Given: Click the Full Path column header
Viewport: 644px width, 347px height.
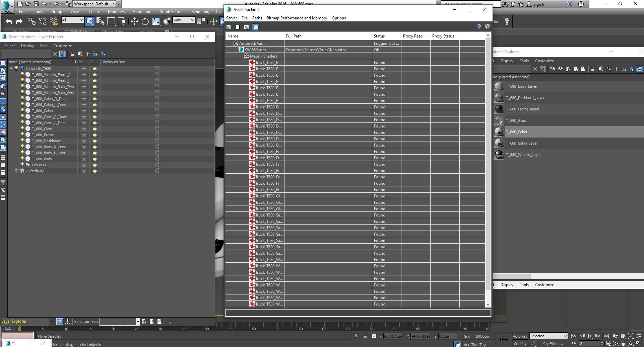Looking at the screenshot, I should [x=328, y=36].
